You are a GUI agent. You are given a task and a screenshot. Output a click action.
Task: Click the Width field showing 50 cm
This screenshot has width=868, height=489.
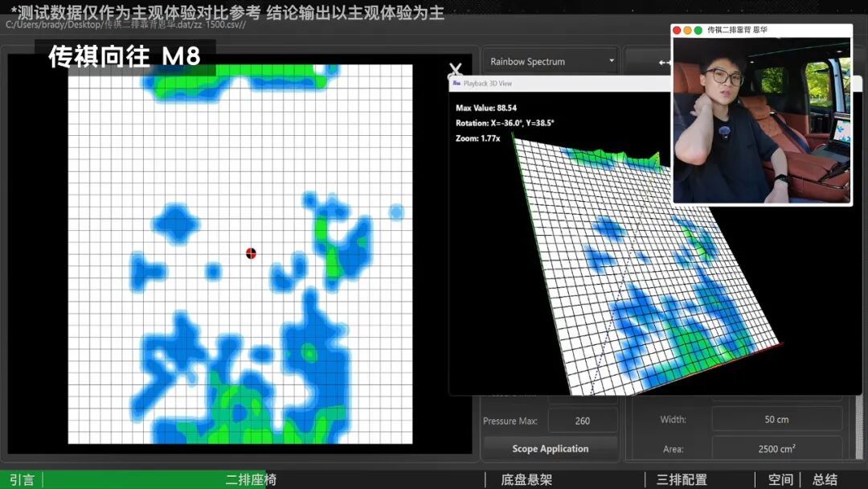coord(776,419)
